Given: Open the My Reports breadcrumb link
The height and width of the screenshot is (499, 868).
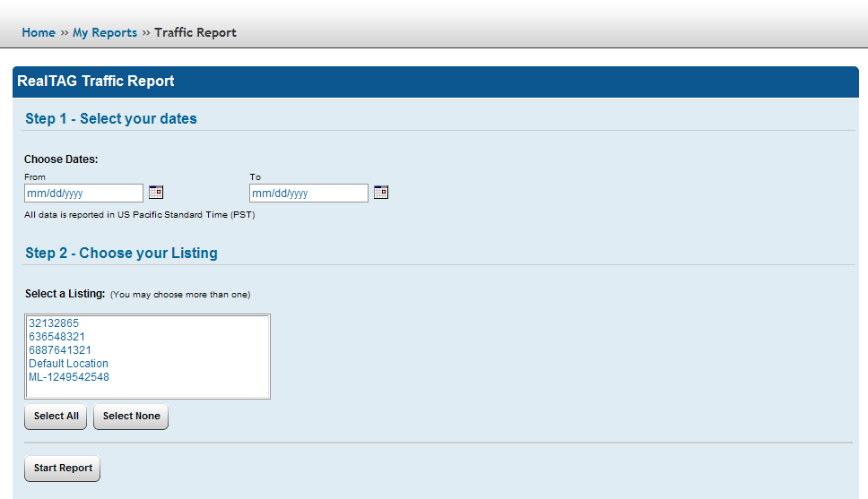Looking at the screenshot, I should pos(105,32).
